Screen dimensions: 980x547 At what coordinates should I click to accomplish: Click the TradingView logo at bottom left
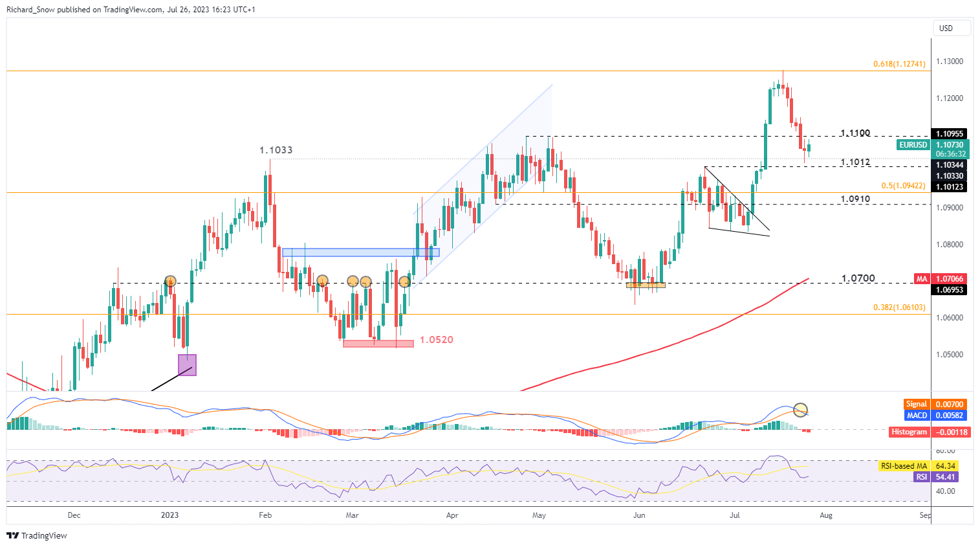[37, 535]
